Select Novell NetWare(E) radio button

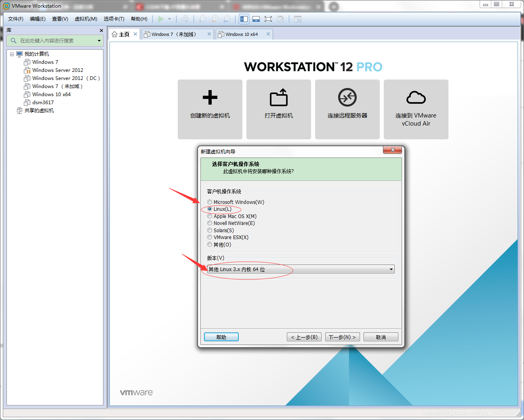210,223
